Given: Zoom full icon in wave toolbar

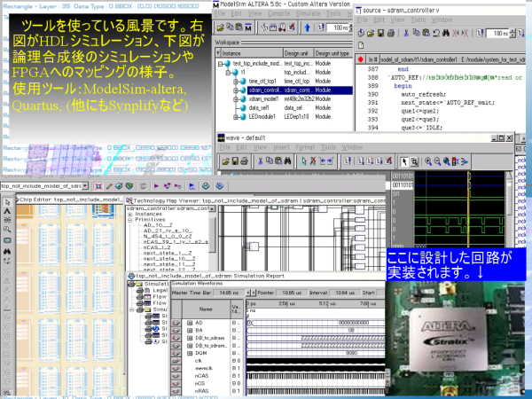Looking at the screenshot, I should point(447,162).
